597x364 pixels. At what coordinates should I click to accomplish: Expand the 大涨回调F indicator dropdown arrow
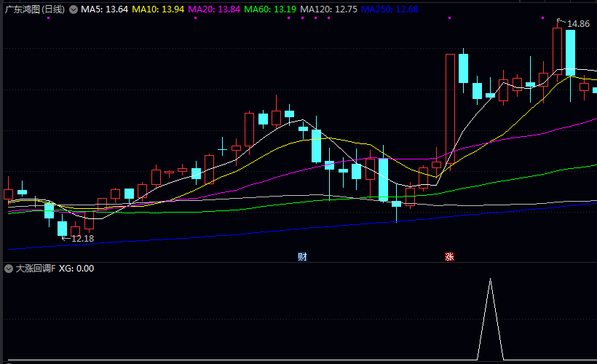8,269
